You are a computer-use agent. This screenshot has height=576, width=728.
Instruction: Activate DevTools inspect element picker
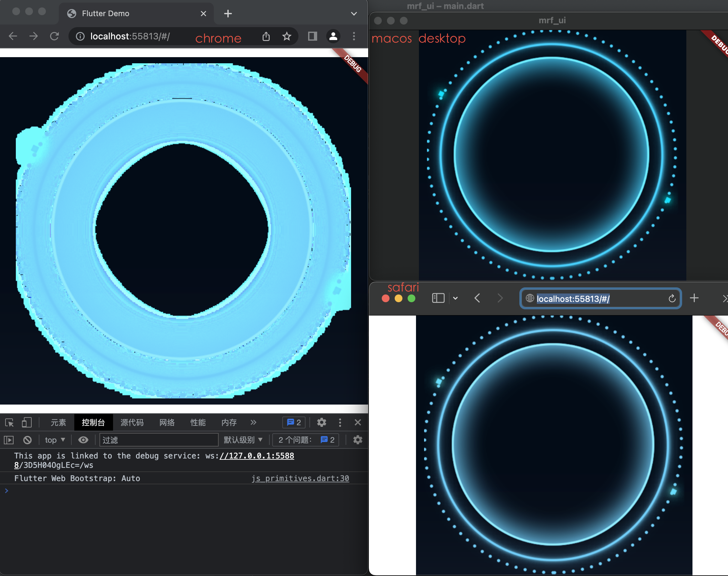[x=9, y=422]
